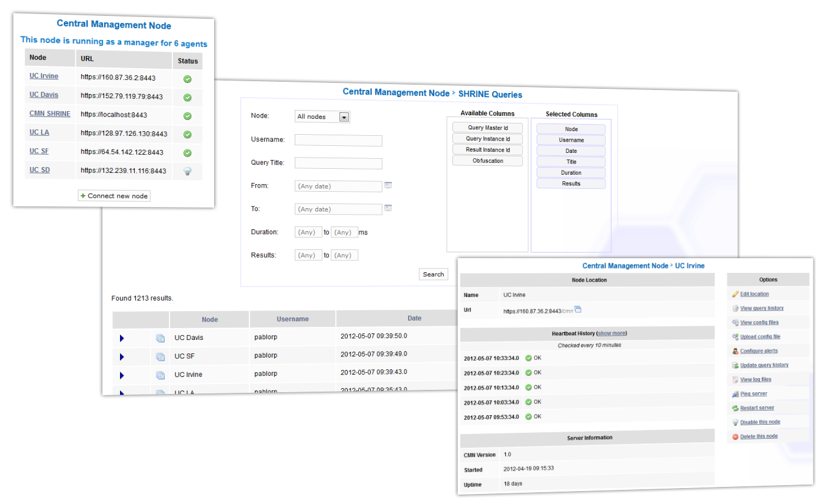
Task: Click the red icon beside Delete this node
Action: [735, 436]
